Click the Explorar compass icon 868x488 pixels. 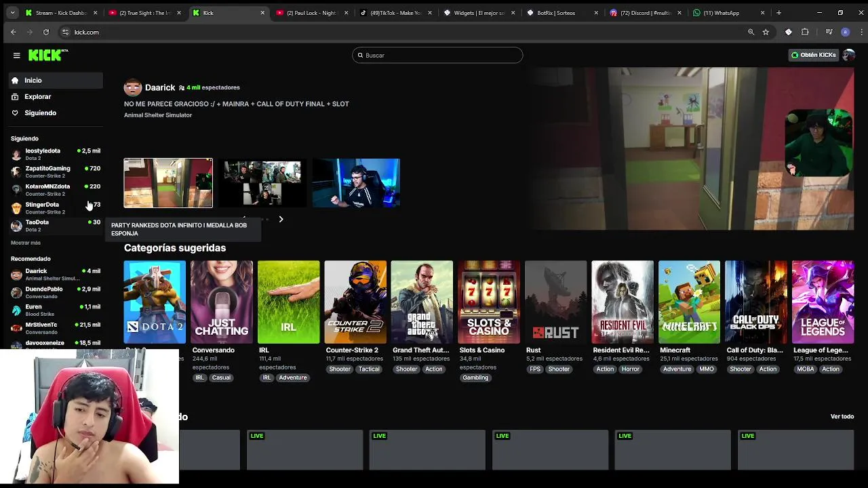click(x=15, y=97)
